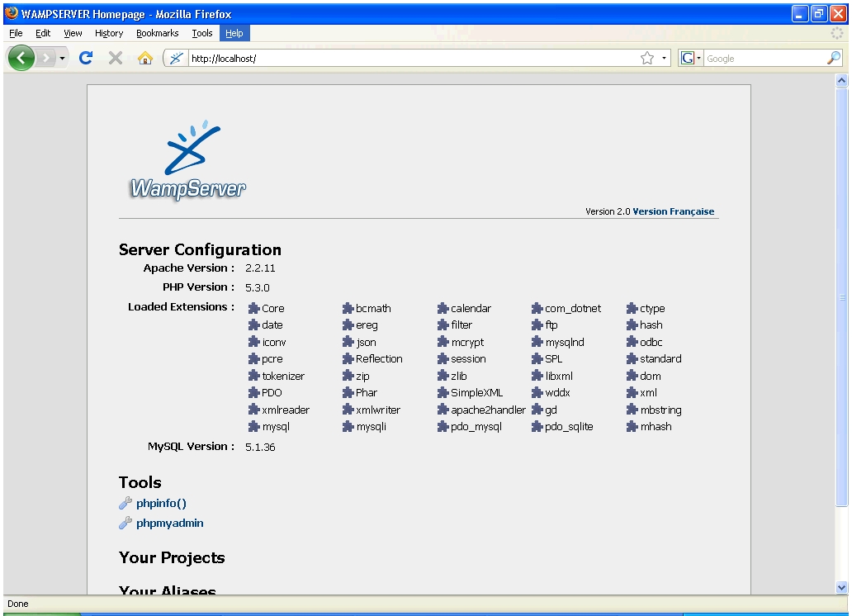Click the WampServer logo image
This screenshot has height=616, width=852.
pyautogui.click(x=188, y=160)
